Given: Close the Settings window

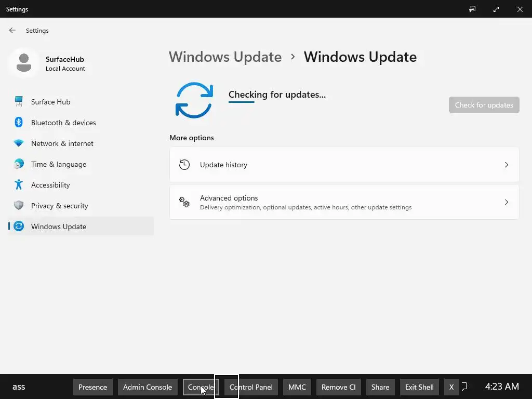Looking at the screenshot, I should pos(520,9).
